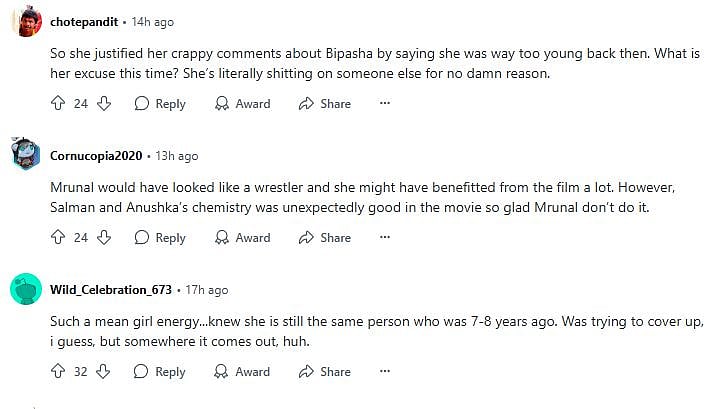Give an award to chotepandit's comment

(242, 104)
